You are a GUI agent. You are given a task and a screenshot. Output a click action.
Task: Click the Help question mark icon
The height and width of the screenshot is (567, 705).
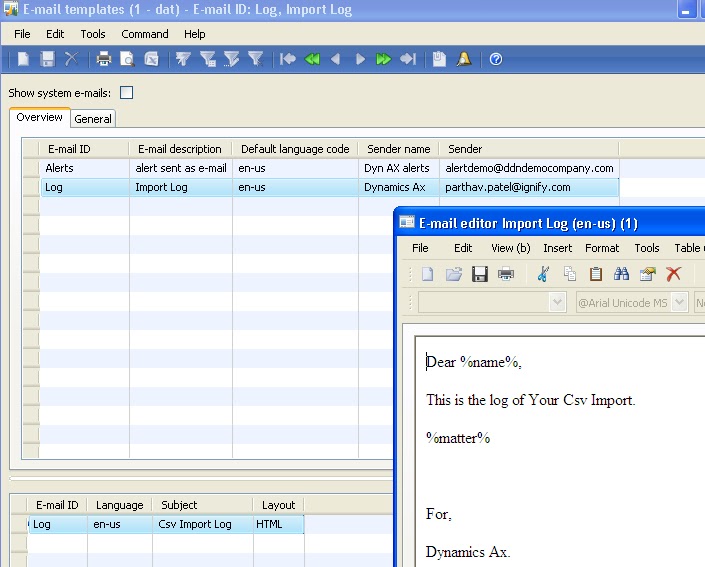(x=495, y=59)
